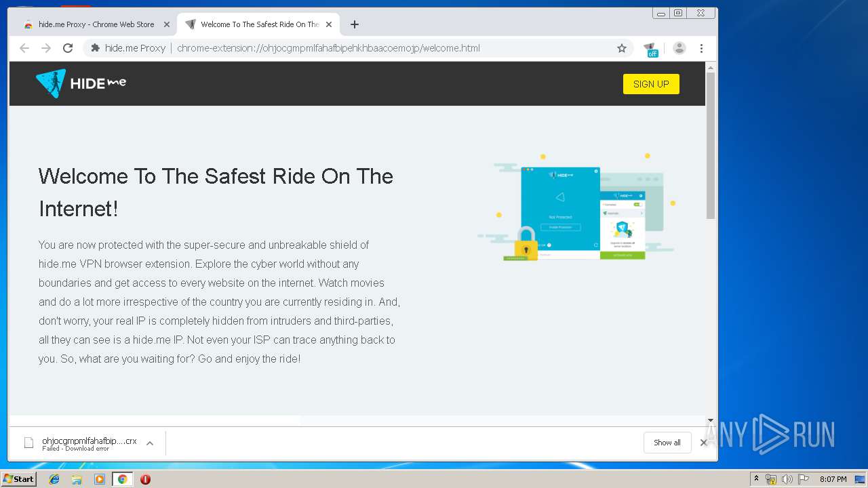Image resolution: width=868 pixels, height=488 pixels.
Task: Show hidden system tray icons
Action: (756, 479)
